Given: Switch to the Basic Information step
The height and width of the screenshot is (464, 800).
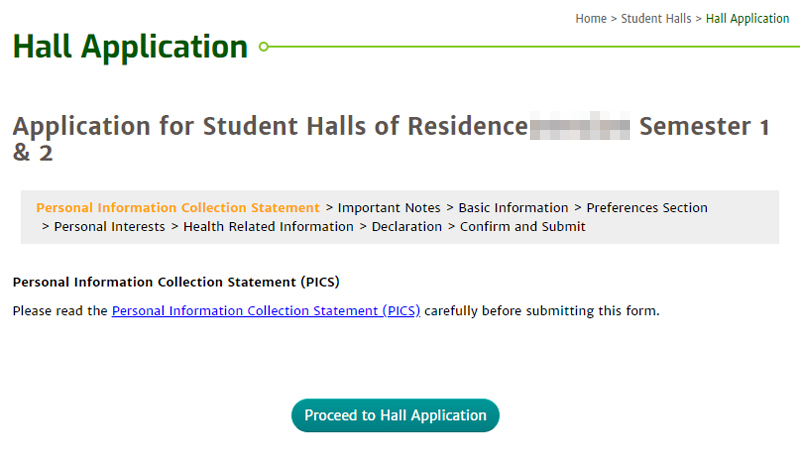Looking at the screenshot, I should 513,208.
